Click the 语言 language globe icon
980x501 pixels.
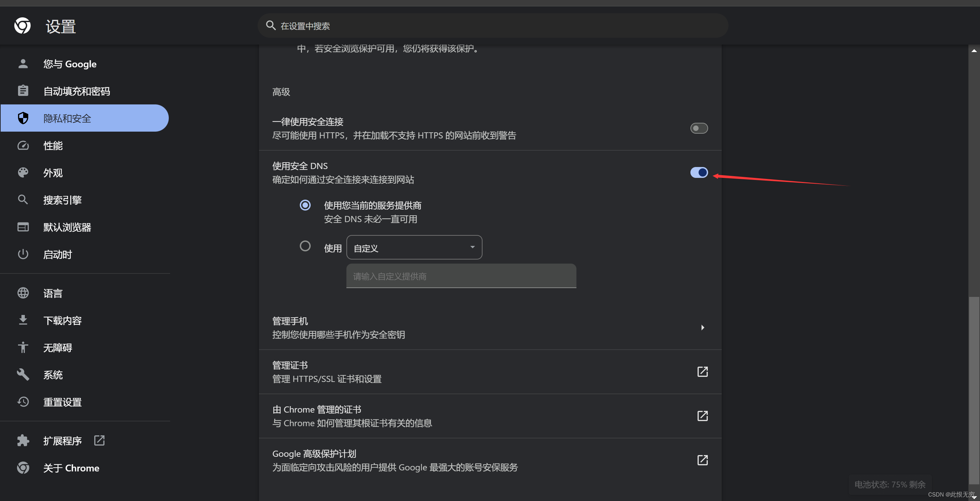pyautogui.click(x=23, y=293)
